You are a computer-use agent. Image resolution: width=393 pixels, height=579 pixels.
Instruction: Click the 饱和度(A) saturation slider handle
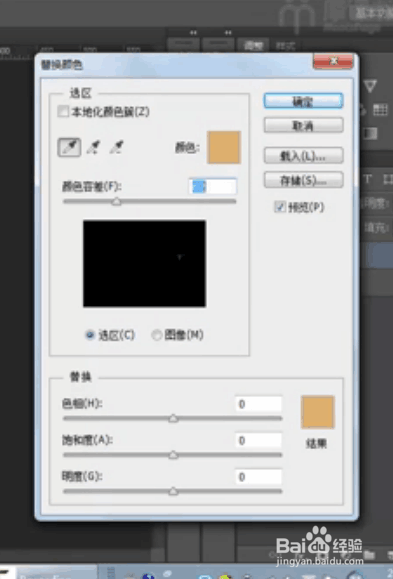tap(173, 455)
